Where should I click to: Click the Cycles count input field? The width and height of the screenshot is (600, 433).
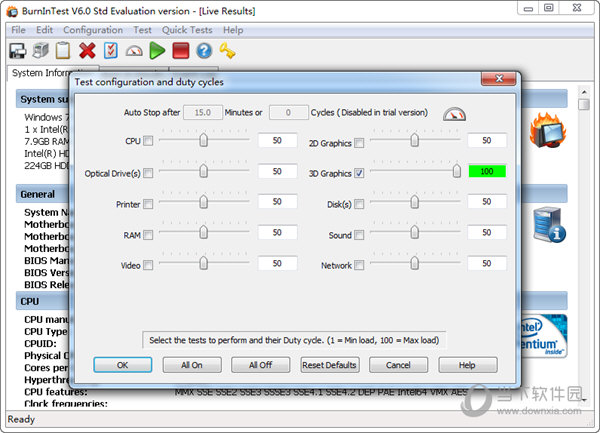tap(289, 112)
